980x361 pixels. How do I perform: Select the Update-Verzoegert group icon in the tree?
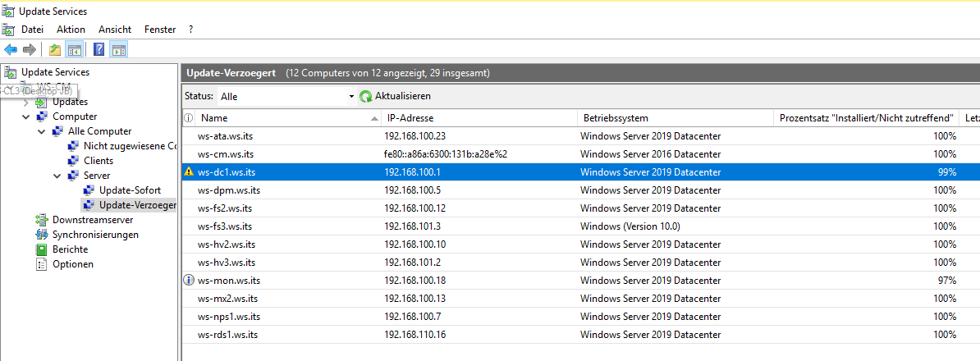click(x=88, y=205)
